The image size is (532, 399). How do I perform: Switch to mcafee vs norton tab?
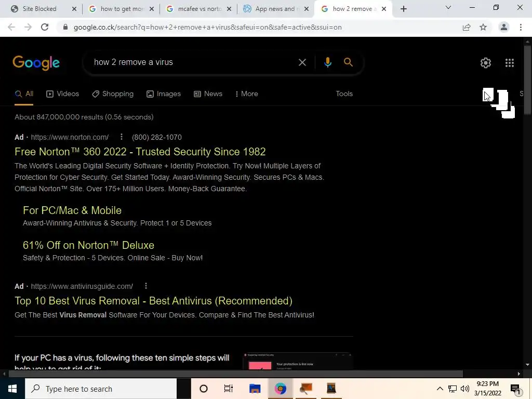click(x=194, y=9)
